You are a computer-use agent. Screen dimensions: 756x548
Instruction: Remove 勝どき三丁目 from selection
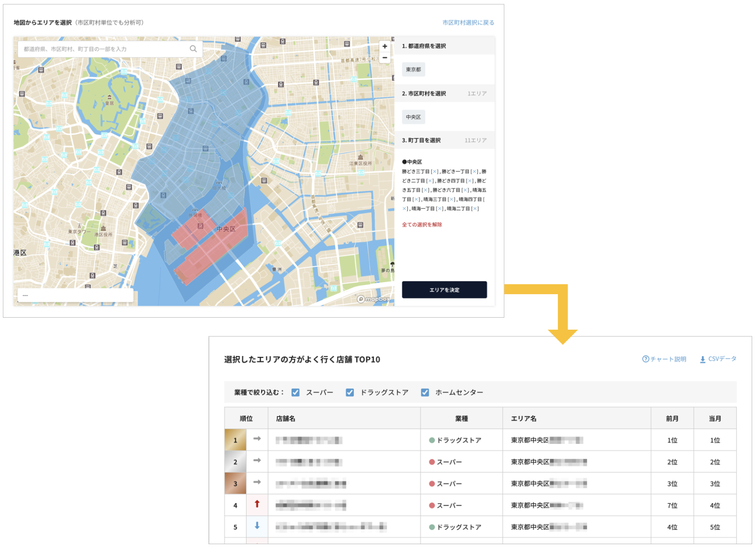pos(435,172)
